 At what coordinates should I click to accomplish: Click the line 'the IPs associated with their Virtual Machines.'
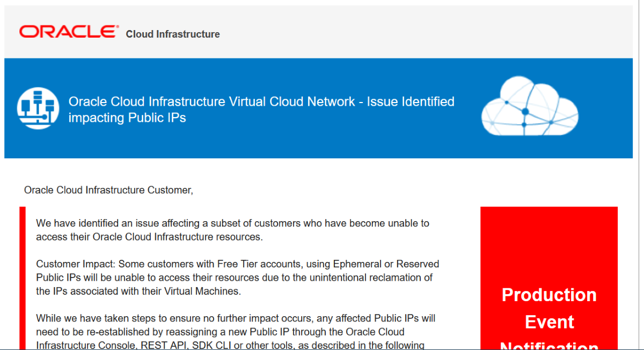138,291
